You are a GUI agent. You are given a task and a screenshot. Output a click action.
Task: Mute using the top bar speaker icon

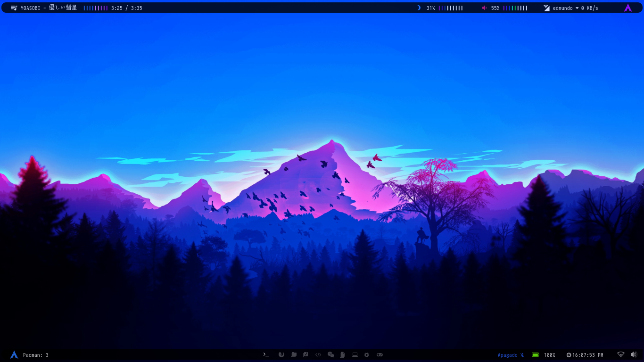click(x=484, y=8)
